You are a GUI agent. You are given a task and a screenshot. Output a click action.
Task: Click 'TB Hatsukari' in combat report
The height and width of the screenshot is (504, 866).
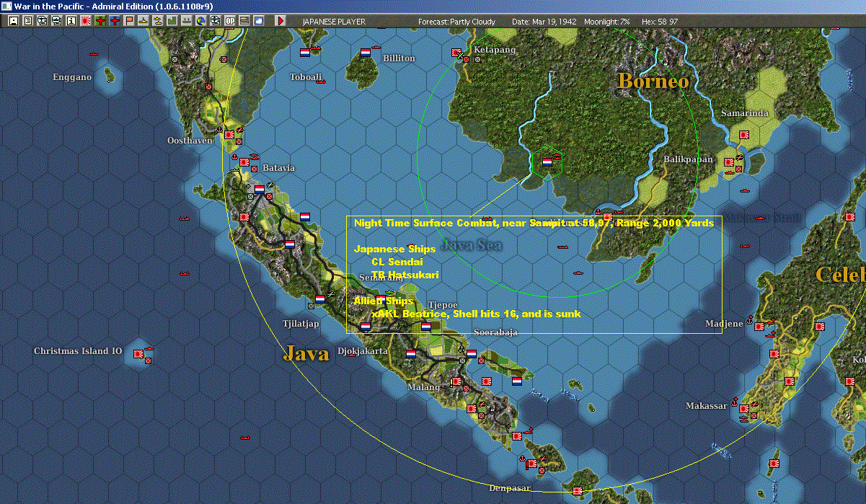[x=405, y=275]
